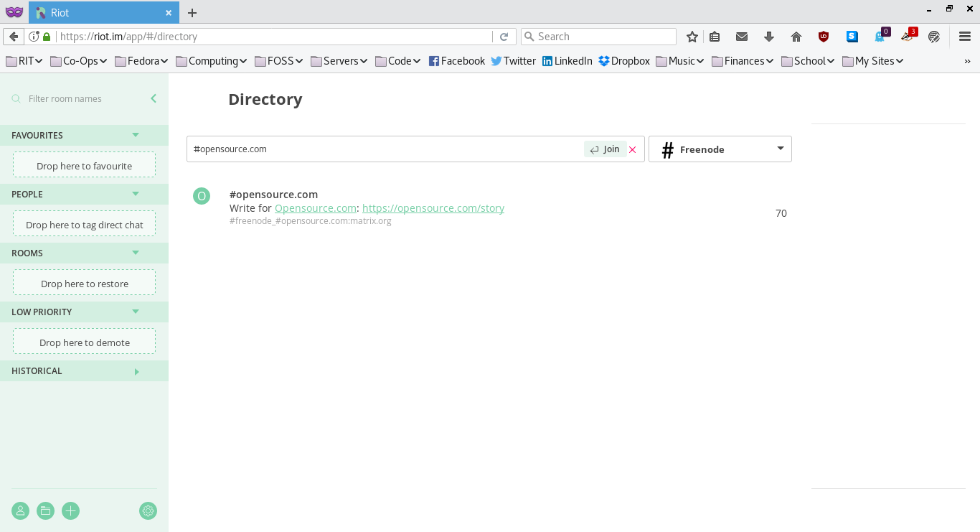
Task: Click the green padlock icon
Action: 47,37
